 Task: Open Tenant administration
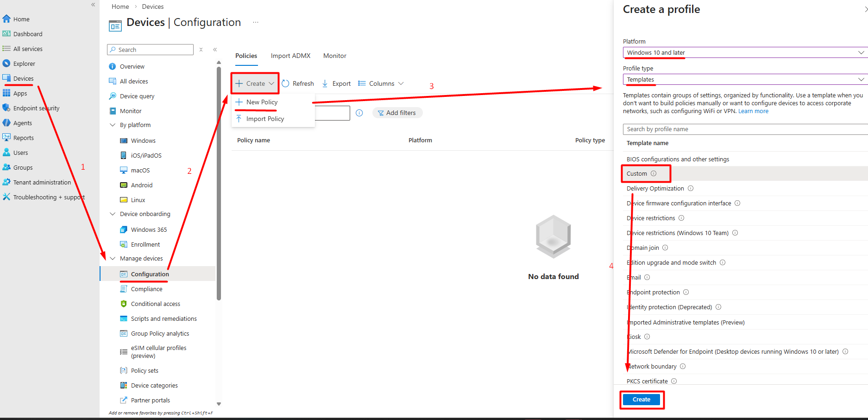pyautogui.click(x=42, y=182)
